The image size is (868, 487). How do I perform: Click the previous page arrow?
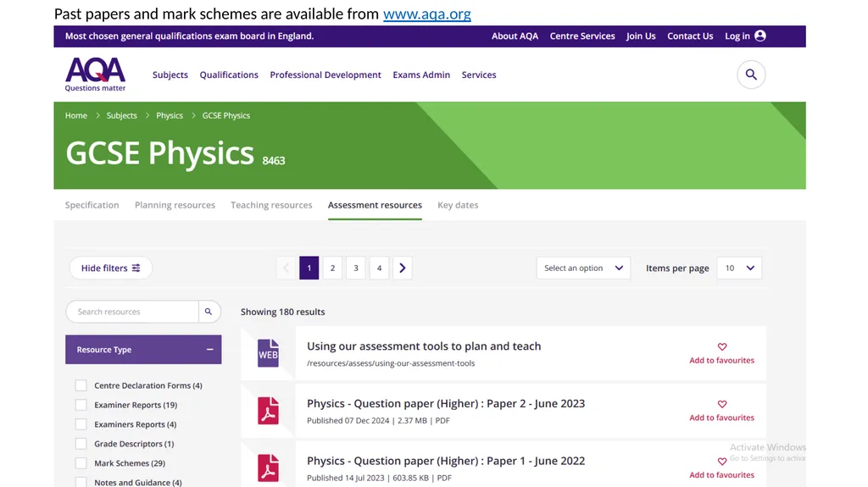287,268
